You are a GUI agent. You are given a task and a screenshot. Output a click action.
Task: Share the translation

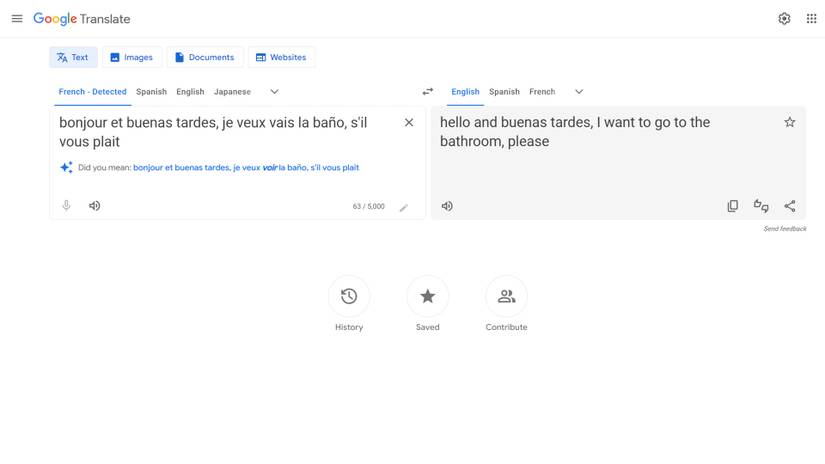(x=790, y=206)
